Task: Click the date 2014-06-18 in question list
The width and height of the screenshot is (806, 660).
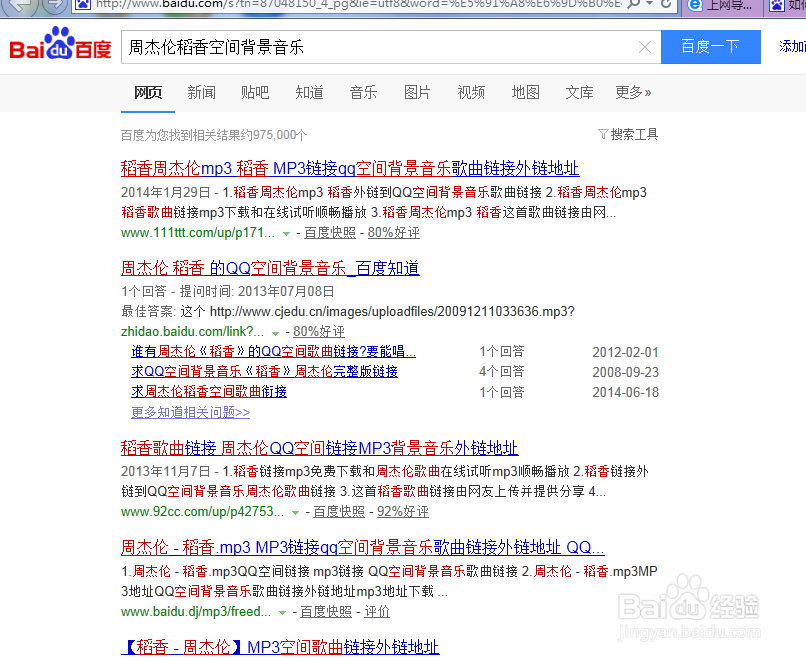Action: [x=626, y=392]
